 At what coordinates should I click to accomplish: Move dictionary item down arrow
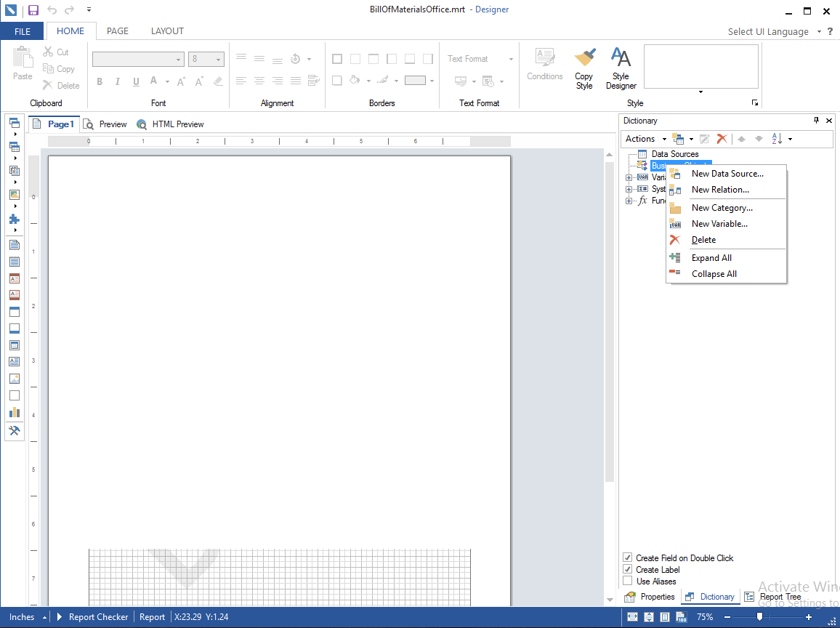click(759, 139)
